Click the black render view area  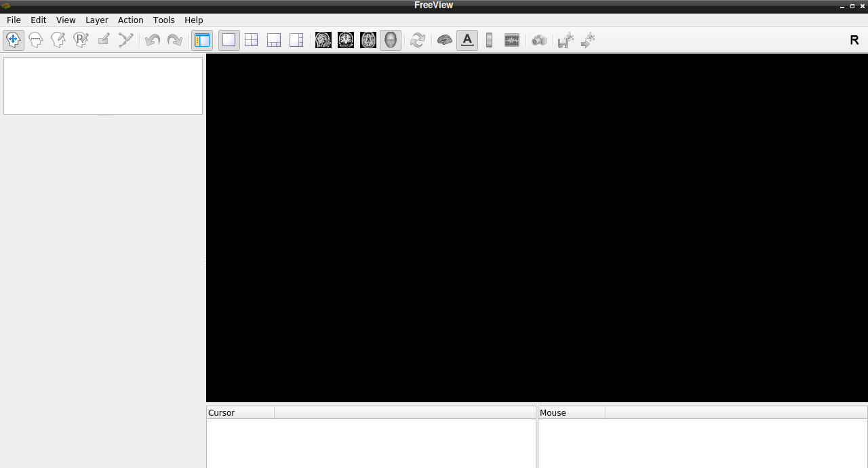pos(537,228)
